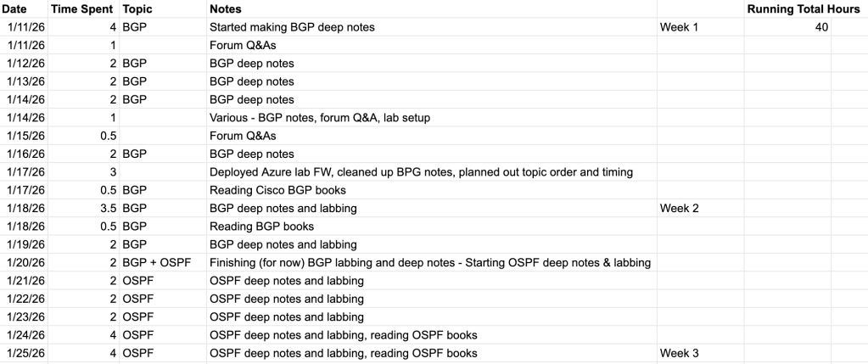Select the 1/25/26 date cell
The image size is (868, 364).
click(x=25, y=353)
